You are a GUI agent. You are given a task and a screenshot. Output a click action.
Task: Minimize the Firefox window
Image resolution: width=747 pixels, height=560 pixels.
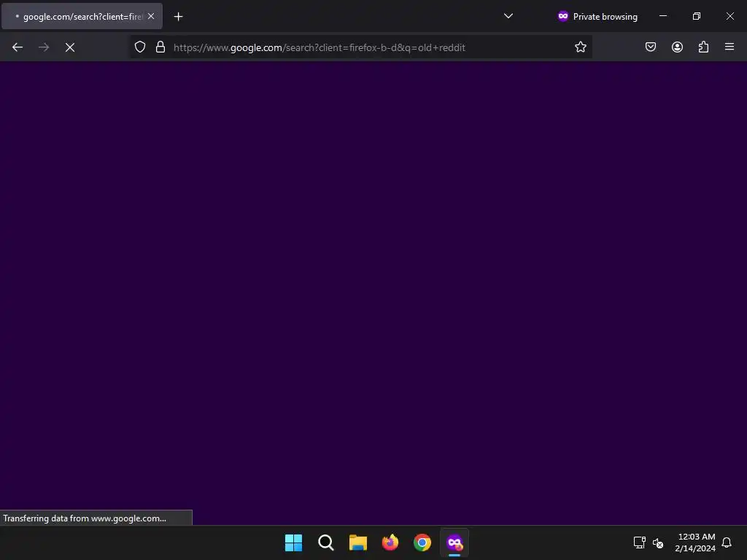coord(663,16)
